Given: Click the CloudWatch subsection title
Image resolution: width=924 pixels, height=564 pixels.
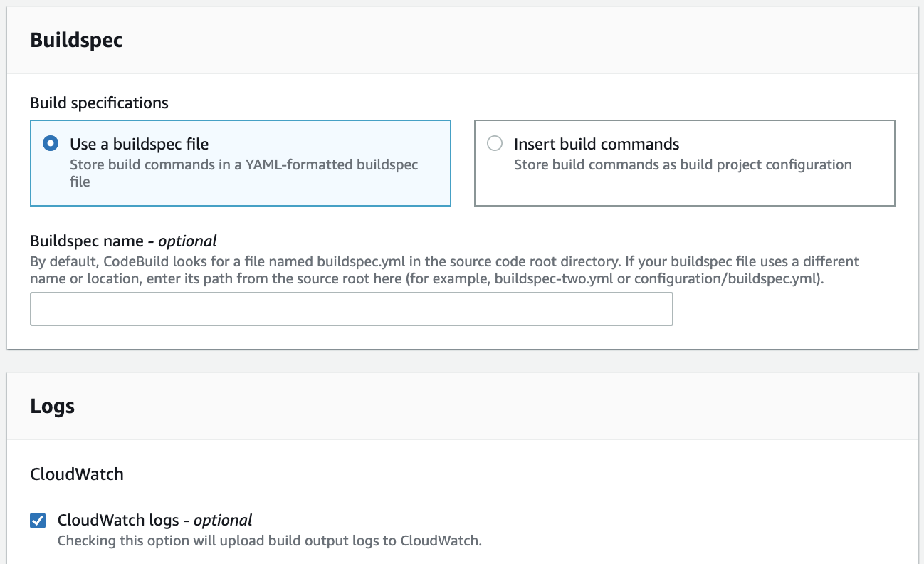Looking at the screenshot, I should coord(77,474).
